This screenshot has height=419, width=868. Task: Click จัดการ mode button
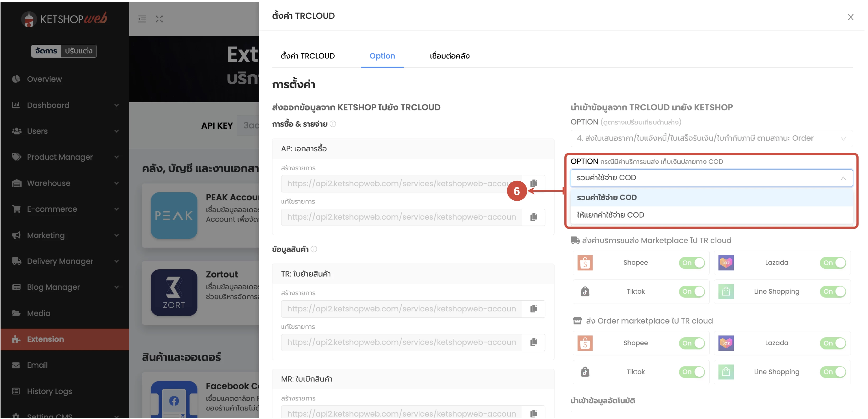[x=46, y=51]
